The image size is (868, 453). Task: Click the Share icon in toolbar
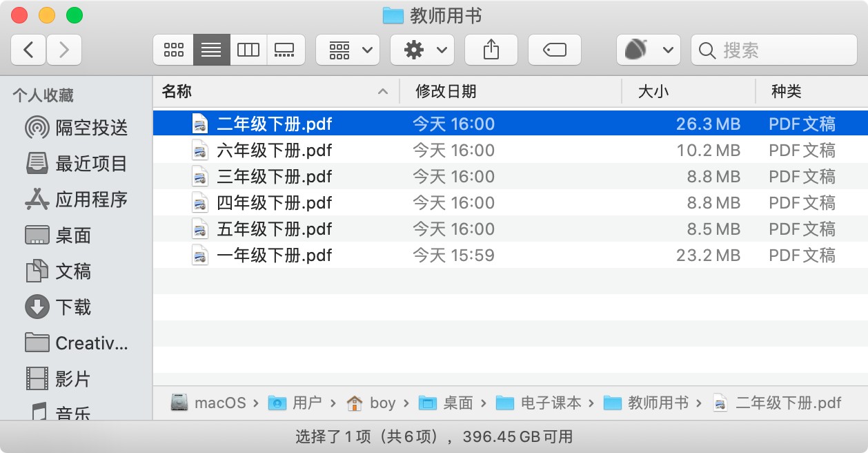pyautogui.click(x=491, y=50)
